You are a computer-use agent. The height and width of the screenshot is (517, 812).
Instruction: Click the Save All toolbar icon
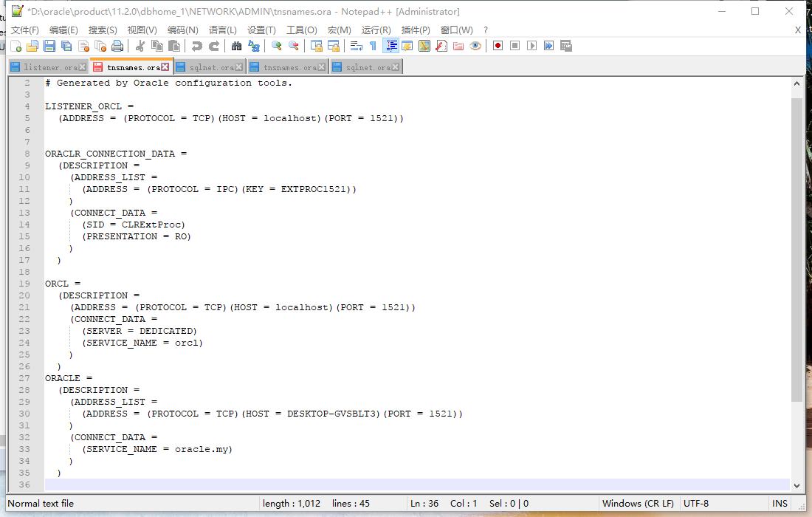[66, 46]
